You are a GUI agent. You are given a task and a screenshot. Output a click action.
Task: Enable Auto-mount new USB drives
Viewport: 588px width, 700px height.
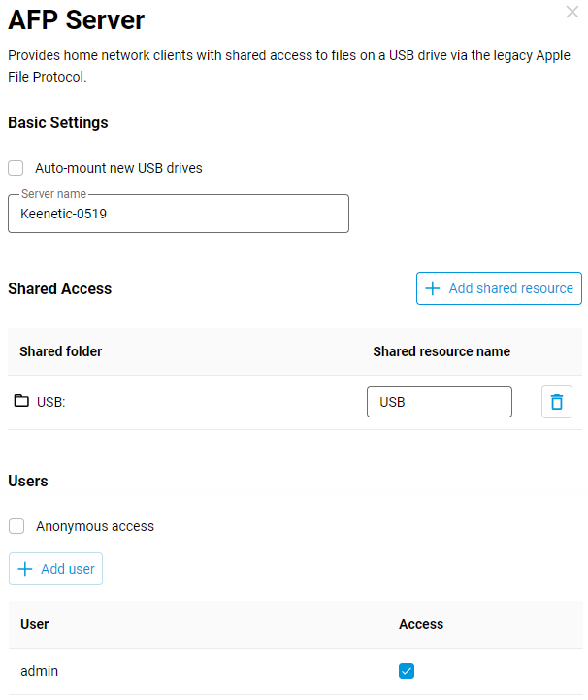[16, 168]
